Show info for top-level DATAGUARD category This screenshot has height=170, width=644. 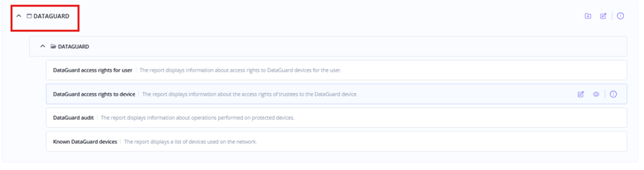tap(620, 16)
